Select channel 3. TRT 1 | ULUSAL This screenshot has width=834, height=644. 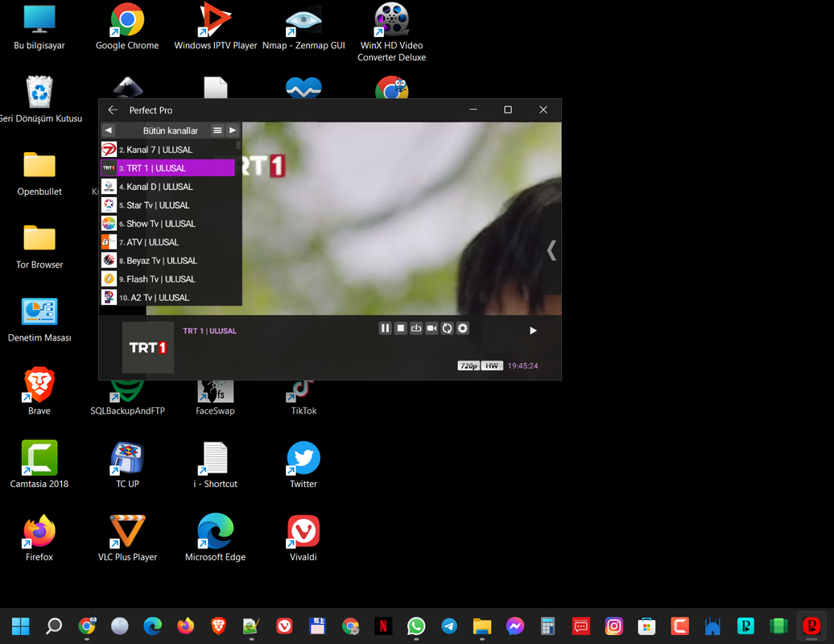[x=168, y=168]
